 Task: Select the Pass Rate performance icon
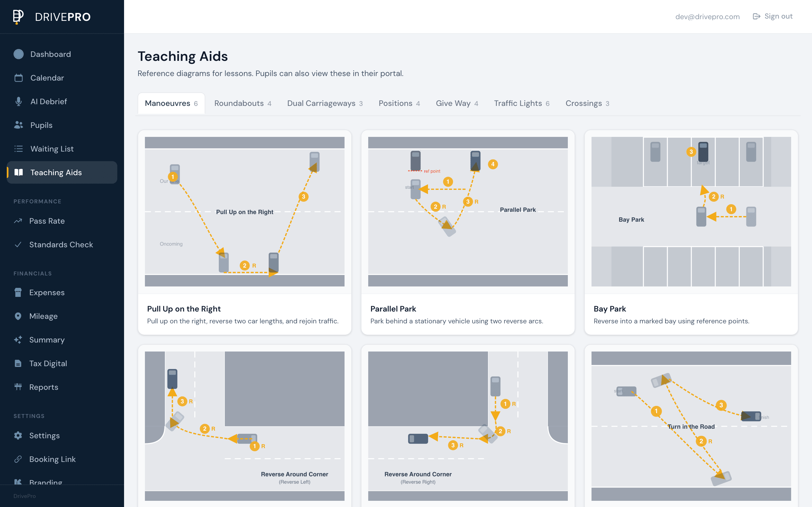pyautogui.click(x=18, y=221)
